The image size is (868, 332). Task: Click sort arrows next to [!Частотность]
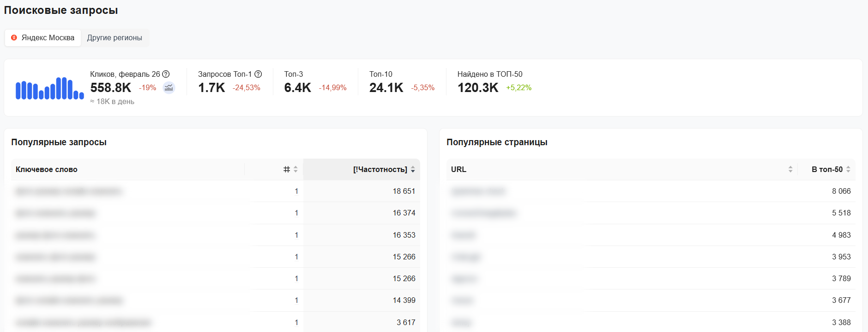[x=413, y=170]
